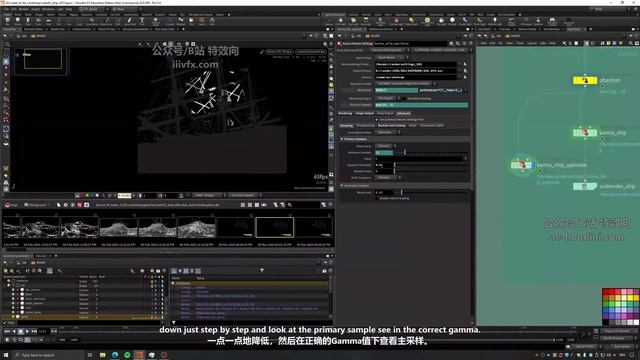Select the Font shelf tool
The image size is (640, 360).
coord(142,20)
